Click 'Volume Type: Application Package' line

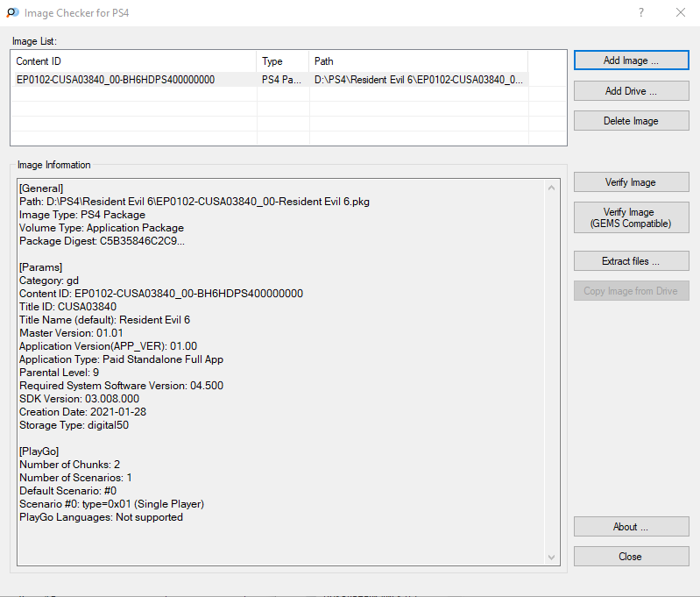pyautogui.click(x=102, y=228)
